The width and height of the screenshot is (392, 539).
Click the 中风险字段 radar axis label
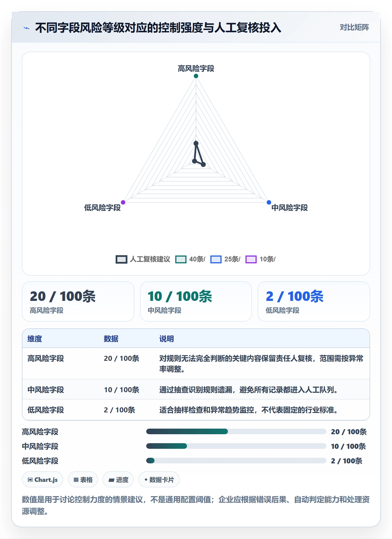tap(290, 208)
